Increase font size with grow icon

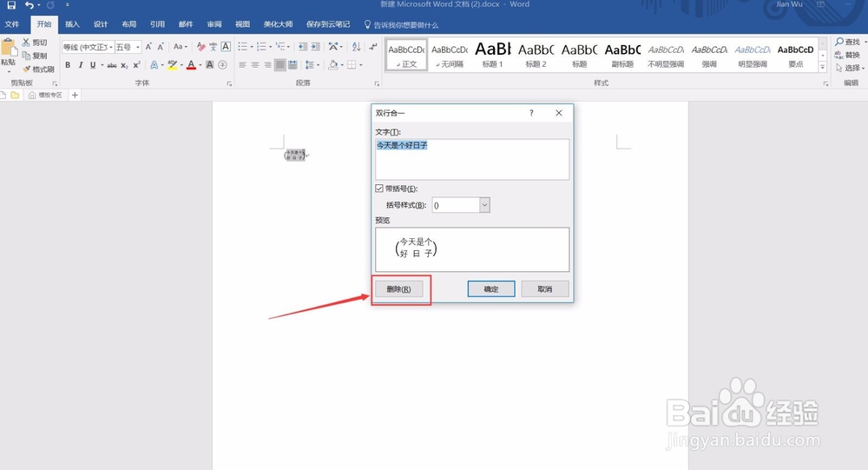148,47
